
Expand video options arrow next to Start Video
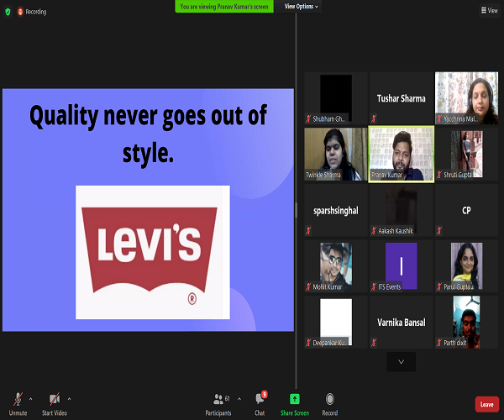[x=69, y=399]
